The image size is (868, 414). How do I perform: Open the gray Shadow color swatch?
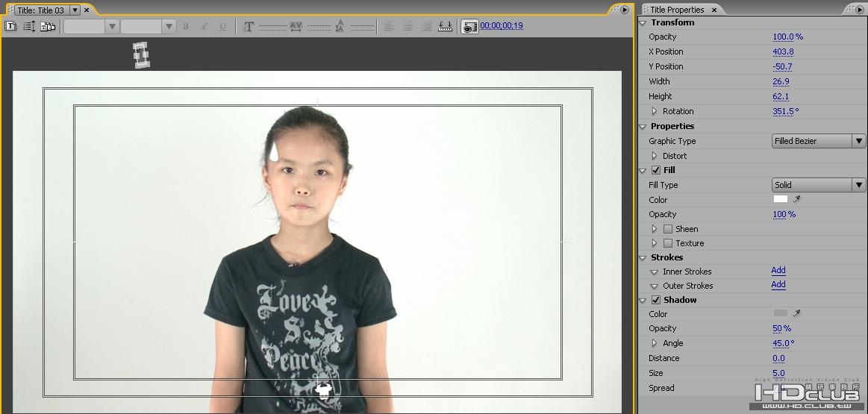(x=781, y=313)
